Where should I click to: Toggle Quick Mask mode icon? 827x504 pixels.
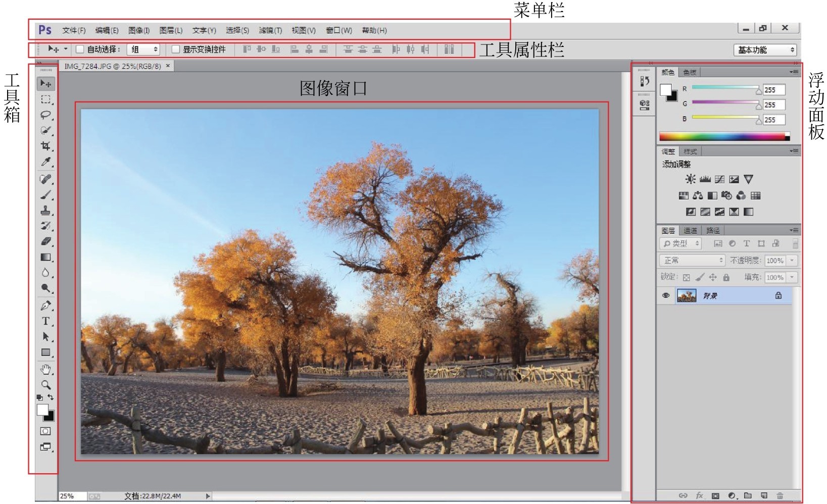pos(45,431)
